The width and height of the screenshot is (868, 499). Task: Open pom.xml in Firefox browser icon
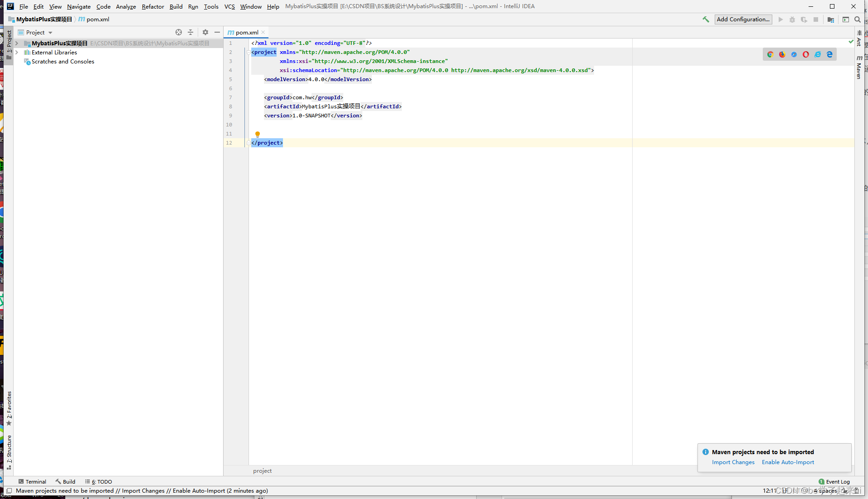coord(782,54)
